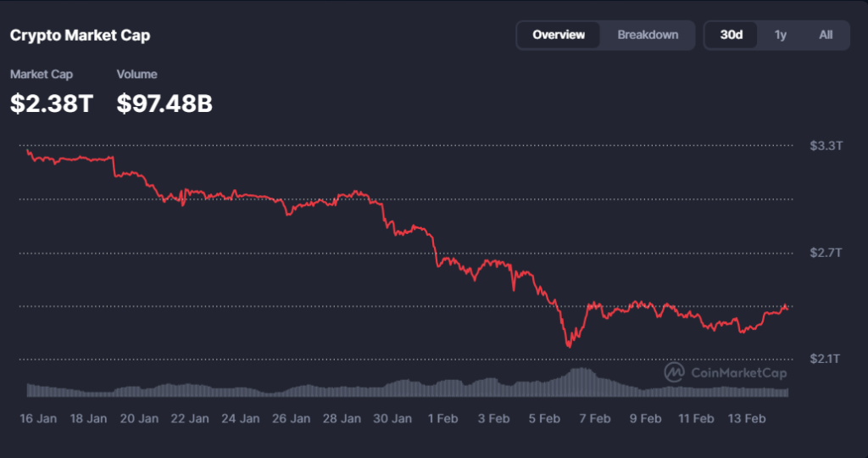The height and width of the screenshot is (458, 868).
Task: Select the 30d time range
Action: (732, 35)
